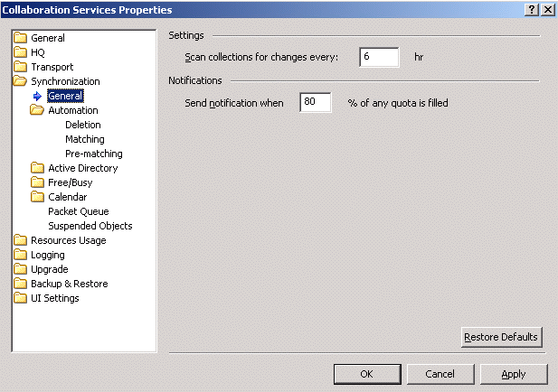
Task: Select Suspended Objects in the tree
Action: (x=90, y=226)
